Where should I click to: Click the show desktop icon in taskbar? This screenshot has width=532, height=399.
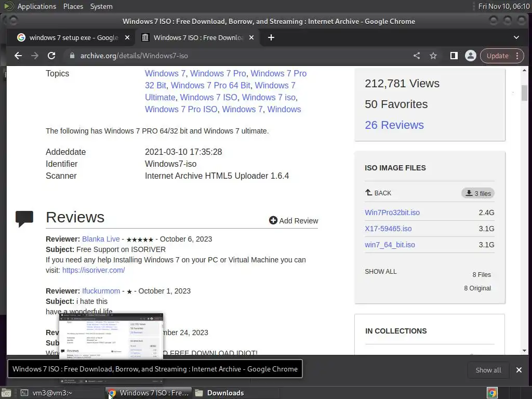[x=6, y=393]
